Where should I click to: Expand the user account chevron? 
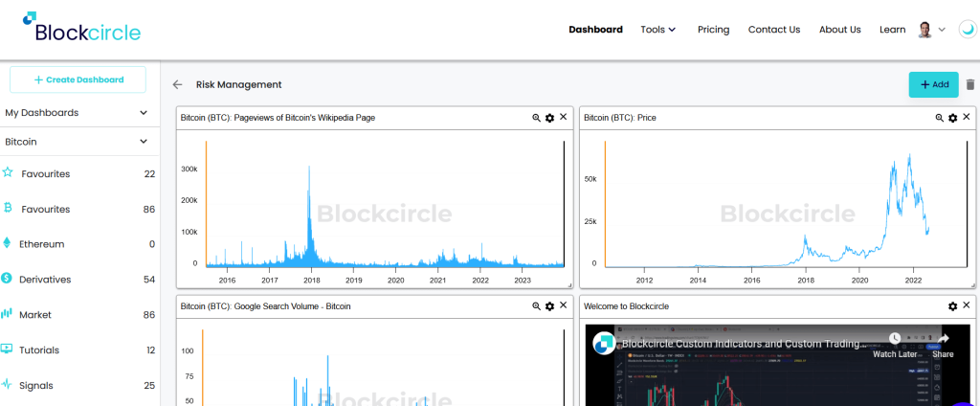[x=943, y=30]
